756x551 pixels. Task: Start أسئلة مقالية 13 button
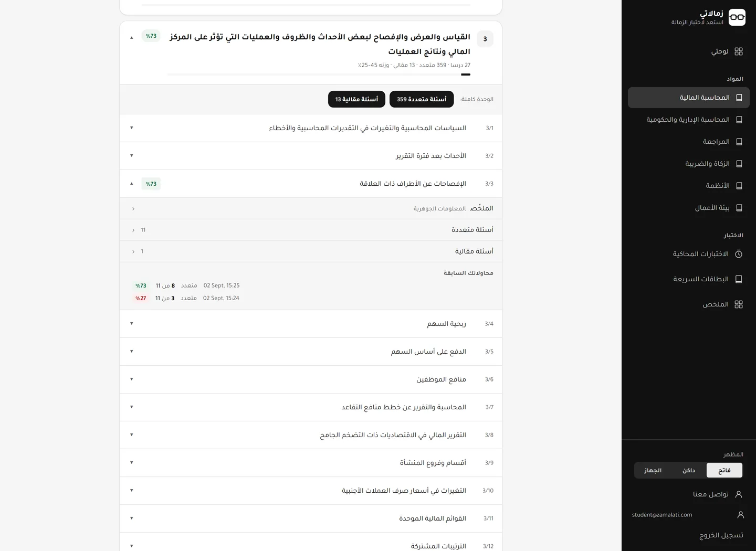click(x=356, y=99)
